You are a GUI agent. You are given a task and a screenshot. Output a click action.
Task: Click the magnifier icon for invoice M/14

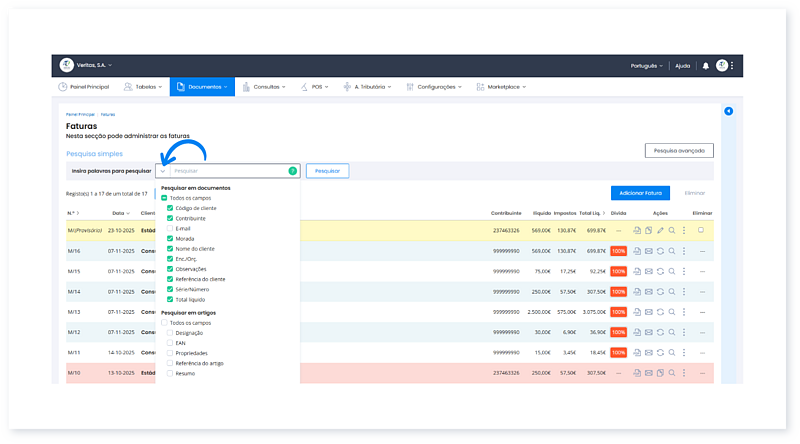pyautogui.click(x=672, y=291)
